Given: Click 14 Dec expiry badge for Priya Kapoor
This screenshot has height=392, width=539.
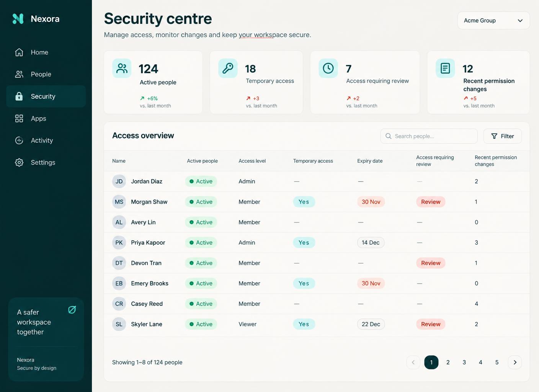Looking at the screenshot, I should [x=371, y=243].
